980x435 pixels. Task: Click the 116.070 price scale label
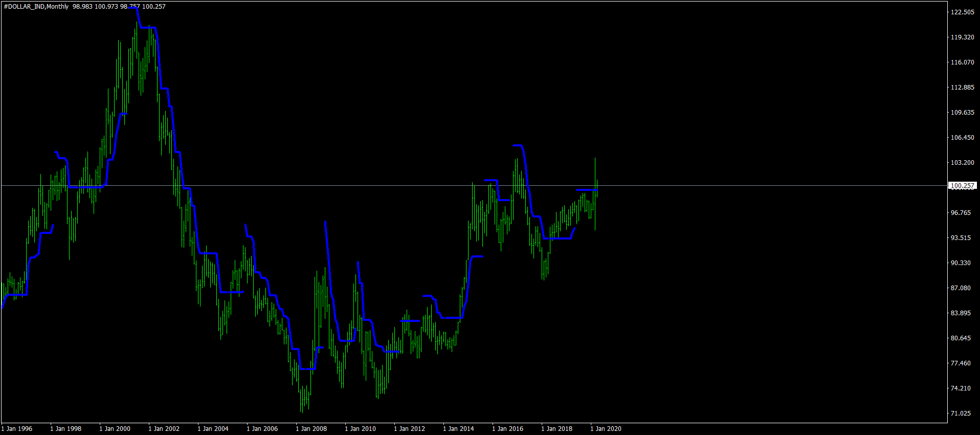click(962, 62)
